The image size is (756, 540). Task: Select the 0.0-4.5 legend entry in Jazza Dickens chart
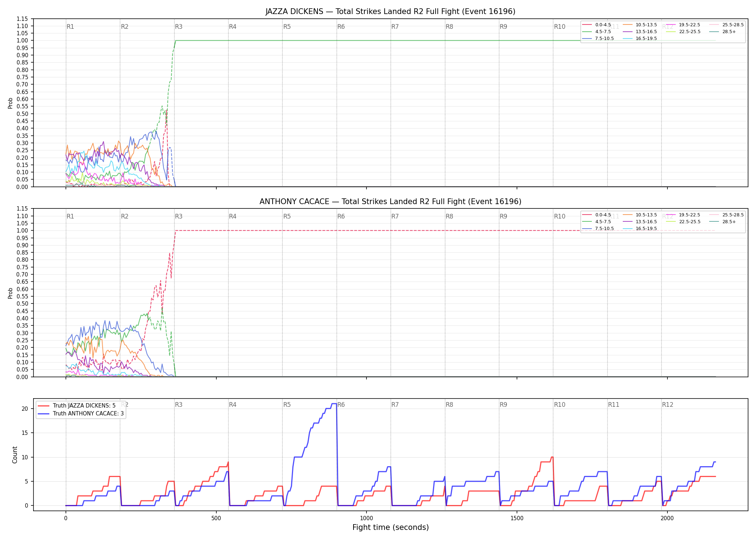pyautogui.click(x=597, y=25)
